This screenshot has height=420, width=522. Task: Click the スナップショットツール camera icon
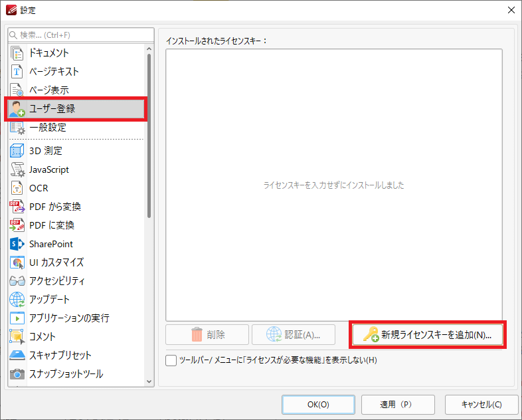click(x=17, y=374)
